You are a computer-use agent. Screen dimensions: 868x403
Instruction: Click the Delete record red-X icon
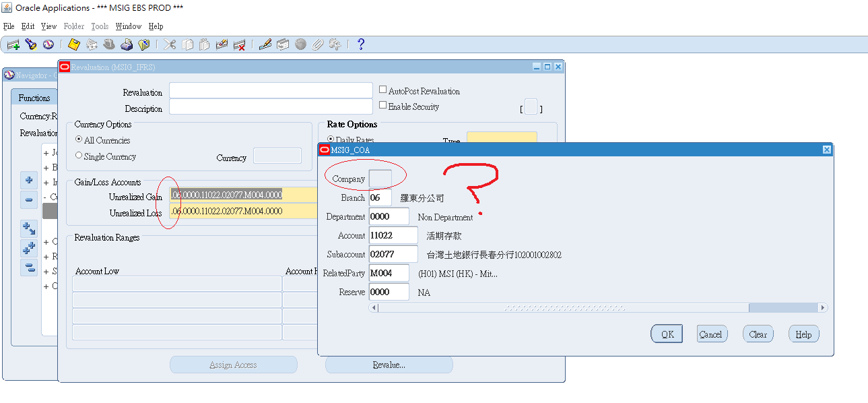coord(239,44)
